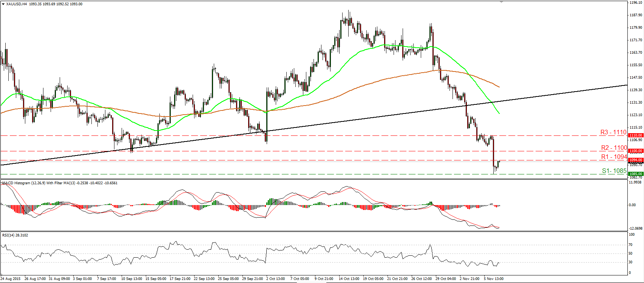Click the 24 Aug 2015 date on time axis
This screenshot has height=283, width=644.
[11, 279]
